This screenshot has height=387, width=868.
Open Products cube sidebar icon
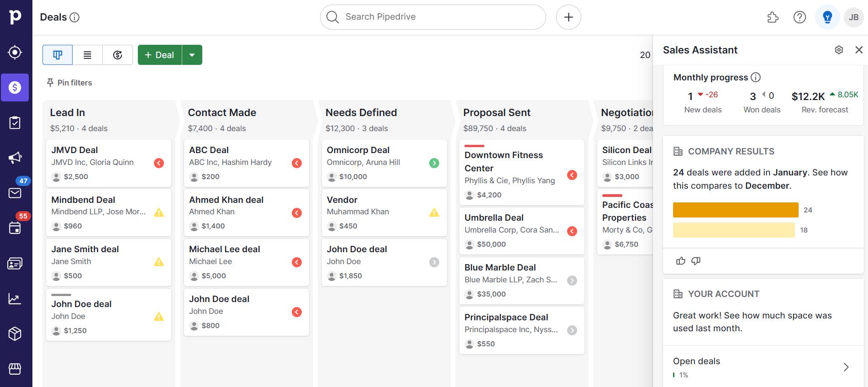pyautogui.click(x=15, y=334)
